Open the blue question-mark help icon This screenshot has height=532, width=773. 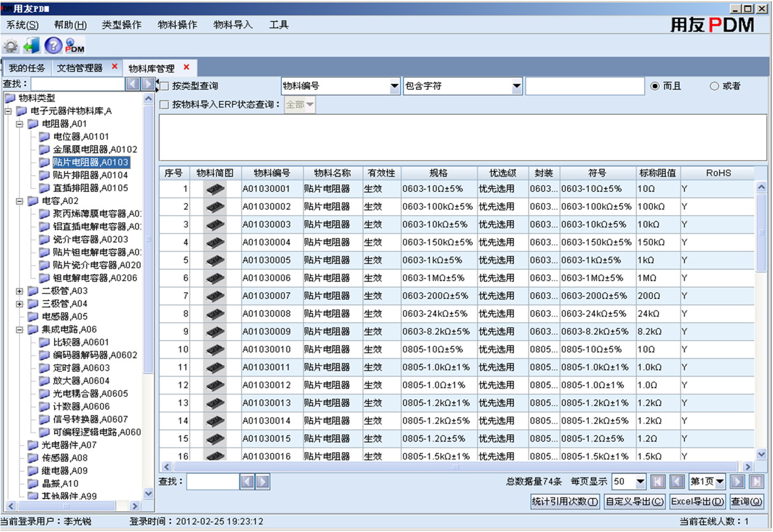pos(54,46)
